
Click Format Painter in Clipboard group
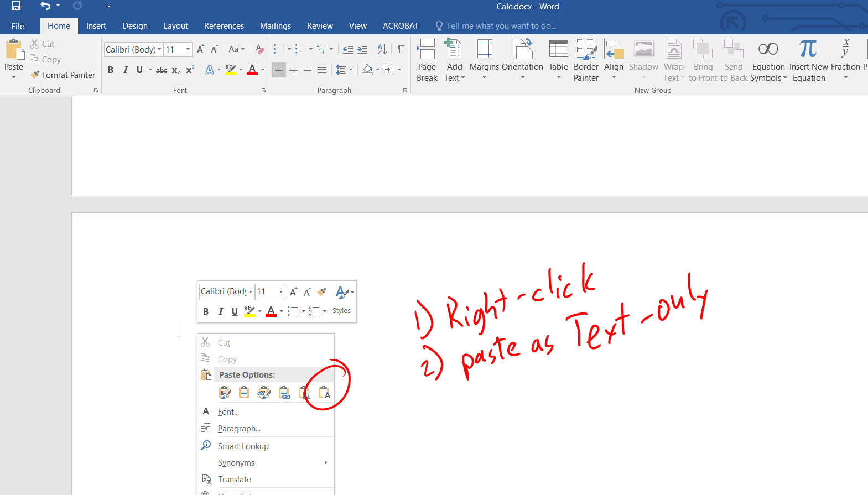[x=63, y=75]
